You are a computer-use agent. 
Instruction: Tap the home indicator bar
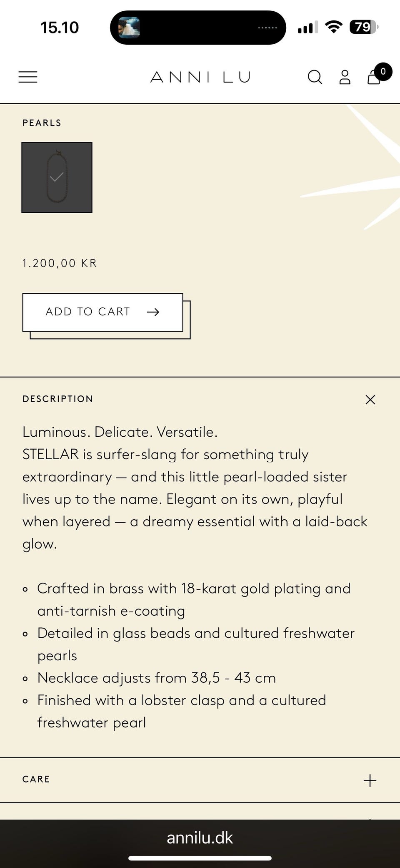tap(200, 858)
